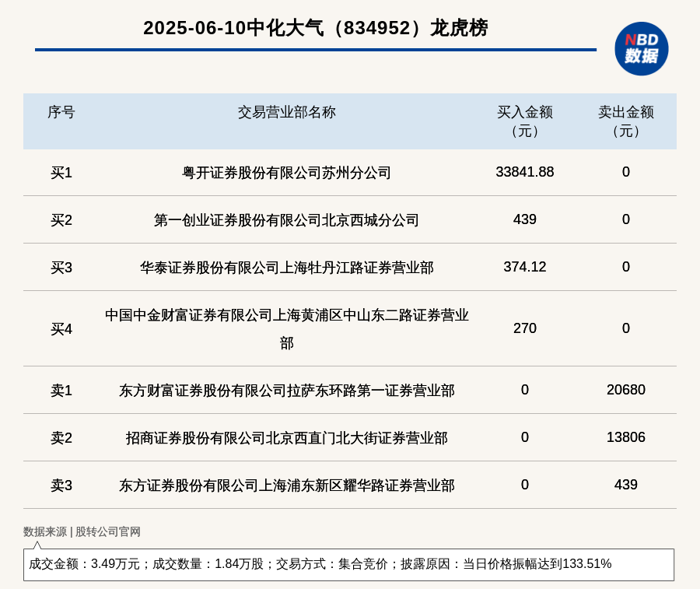Select buy amount 33841.88
The image size is (700, 589).
(x=525, y=172)
